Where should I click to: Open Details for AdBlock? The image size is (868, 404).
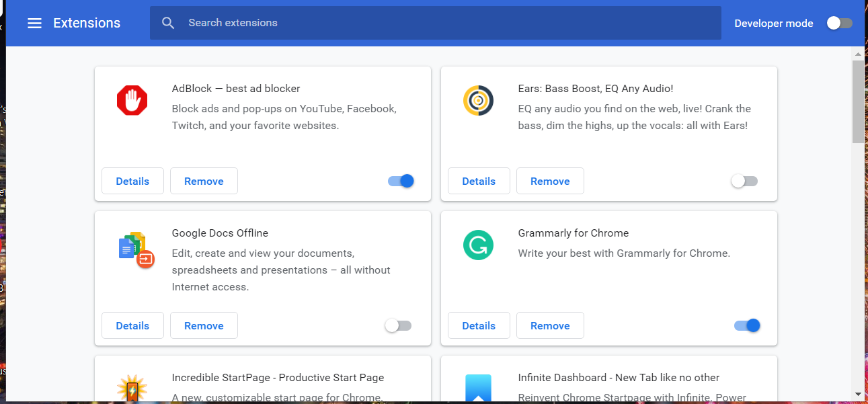click(132, 181)
